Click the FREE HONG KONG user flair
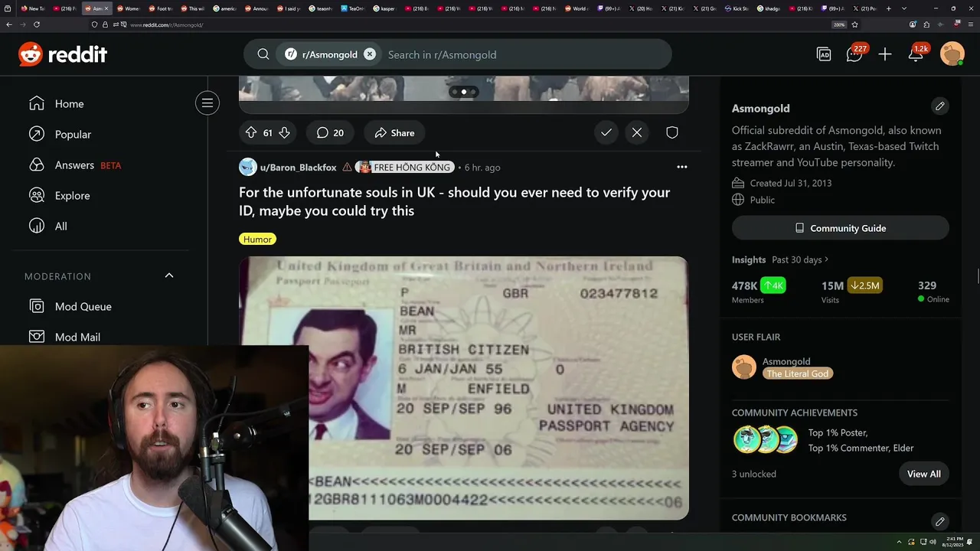This screenshot has width=980, height=551. [x=405, y=167]
